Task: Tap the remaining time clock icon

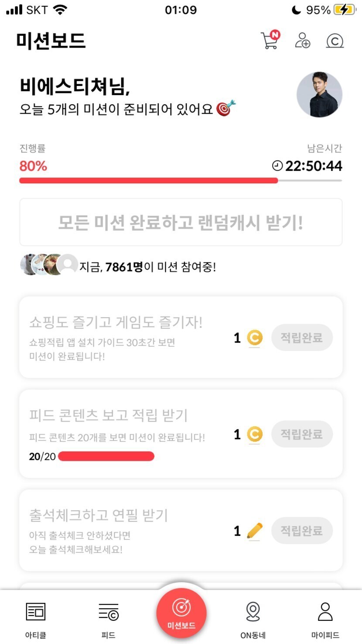Action: tap(277, 166)
